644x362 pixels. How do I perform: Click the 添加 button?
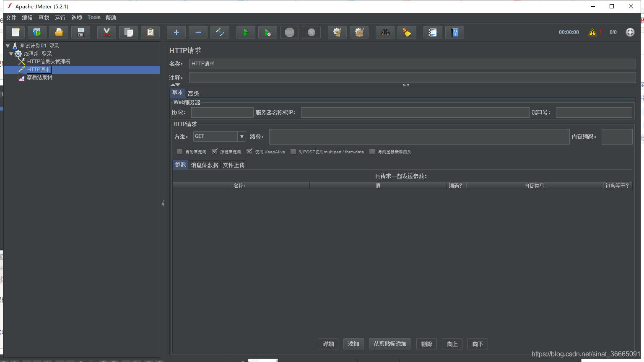353,344
